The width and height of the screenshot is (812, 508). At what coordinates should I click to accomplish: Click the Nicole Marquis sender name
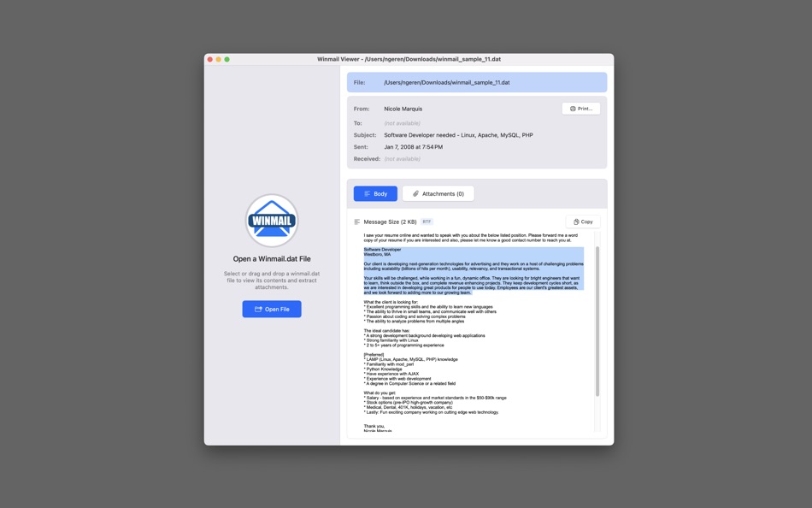click(405, 108)
